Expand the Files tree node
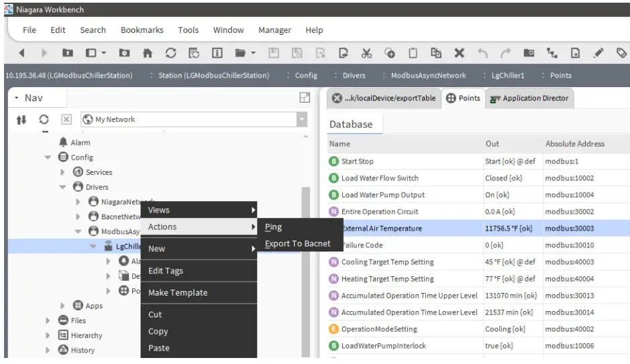This screenshot has width=630, height=364. tap(48, 320)
